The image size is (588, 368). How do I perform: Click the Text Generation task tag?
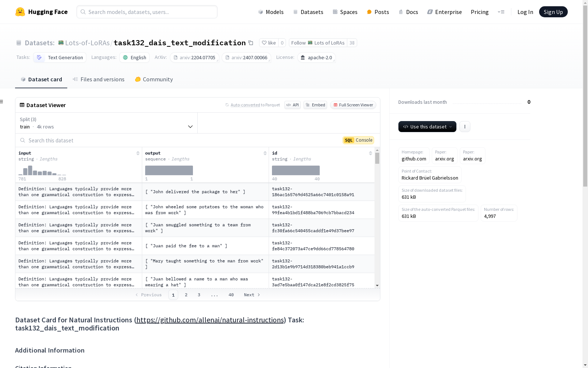point(60,57)
